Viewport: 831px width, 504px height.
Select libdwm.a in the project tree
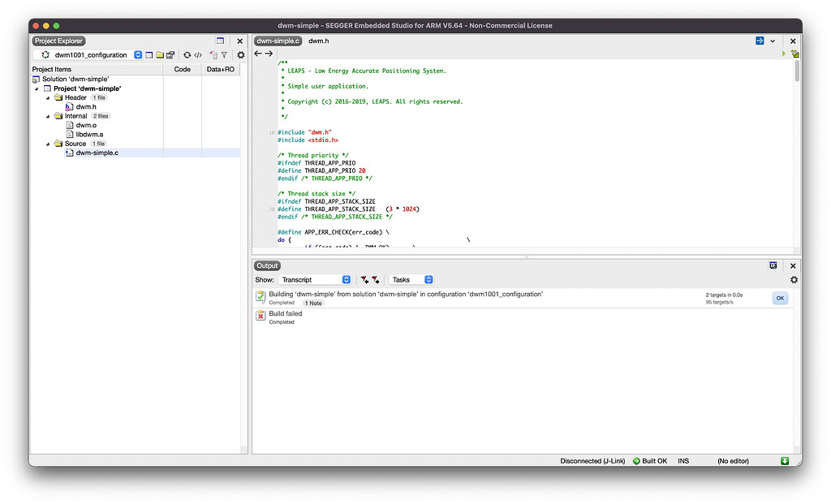[x=89, y=135]
